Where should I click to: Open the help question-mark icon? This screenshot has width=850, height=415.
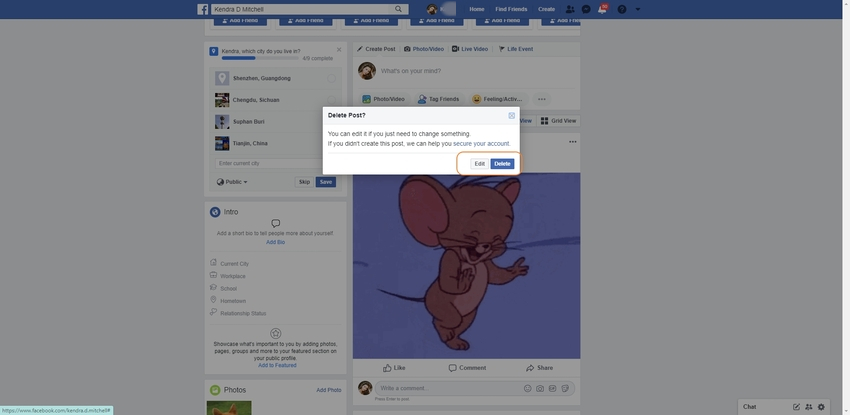(x=622, y=9)
